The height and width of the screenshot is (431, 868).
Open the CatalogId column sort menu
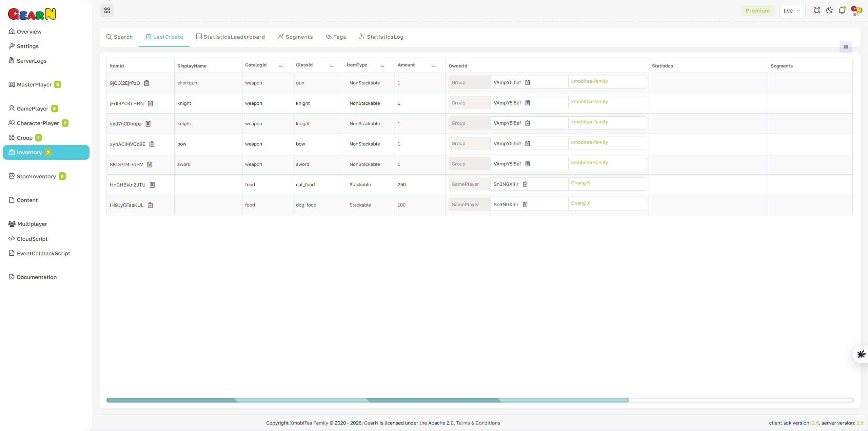(x=281, y=65)
